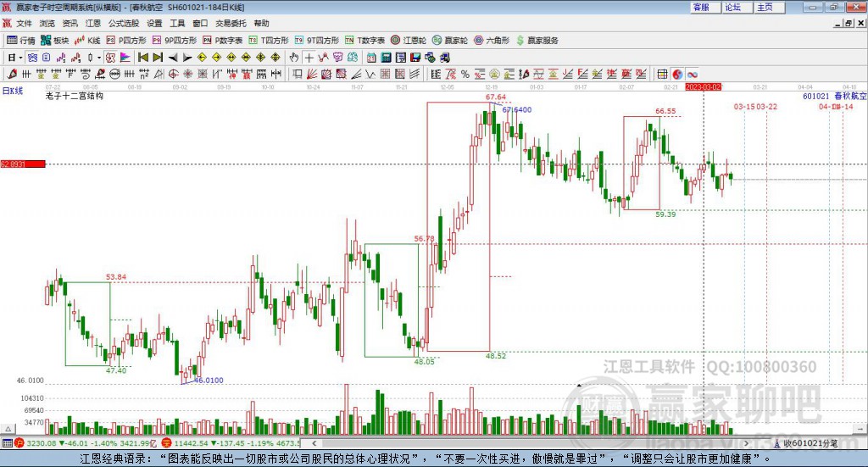The width and height of the screenshot is (868, 467).
Task: Toggle the crosshair cursor button
Action: click(x=309, y=58)
